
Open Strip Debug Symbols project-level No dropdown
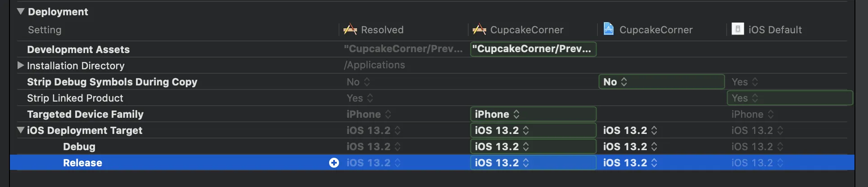[615, 82]
